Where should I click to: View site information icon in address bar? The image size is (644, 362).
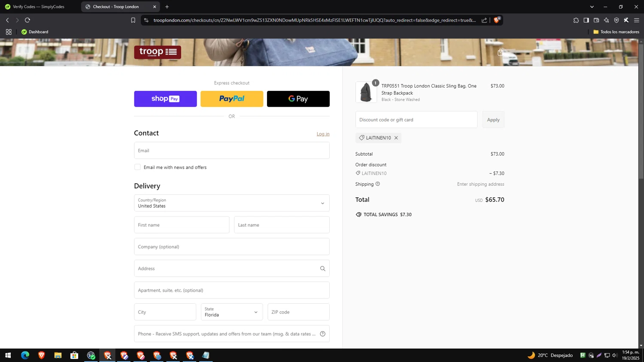(146, 20)
